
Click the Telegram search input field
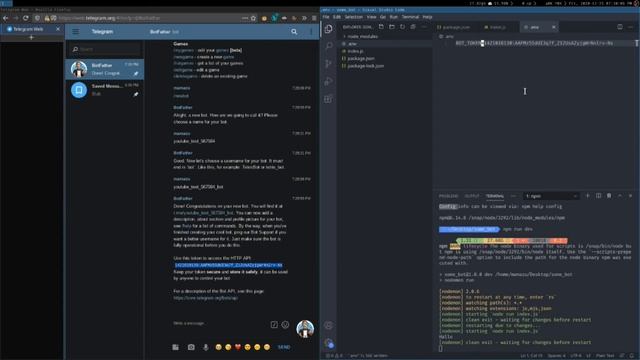(x=105, y=49)
